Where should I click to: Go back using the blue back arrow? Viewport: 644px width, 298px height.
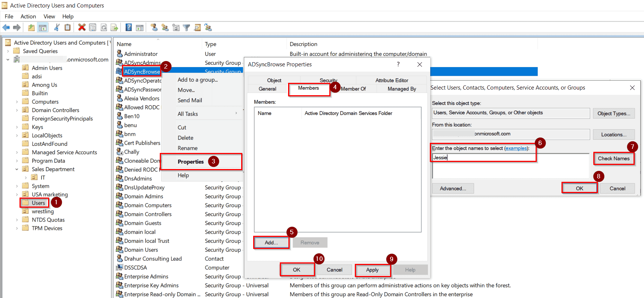[x=6, y=27]
